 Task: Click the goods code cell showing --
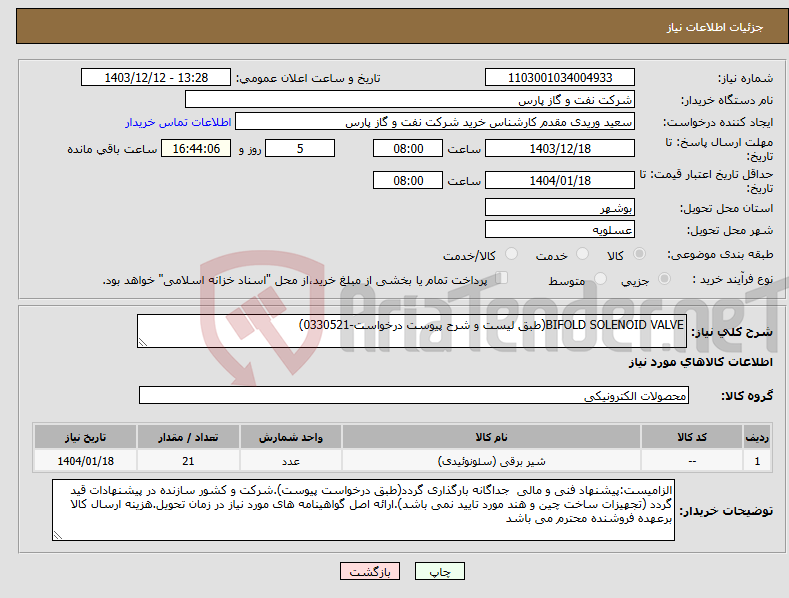[x=692, y=461]
